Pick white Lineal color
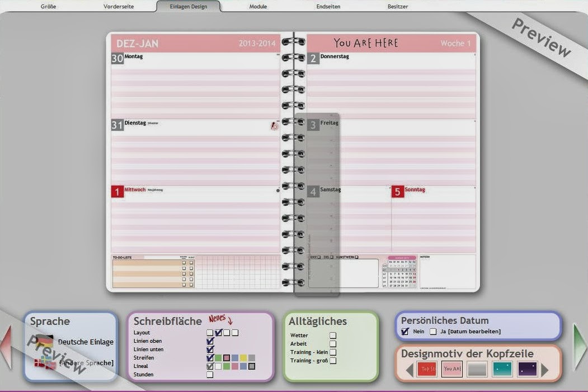The height and width of the screenshot is (392, 588). [218, 366]
